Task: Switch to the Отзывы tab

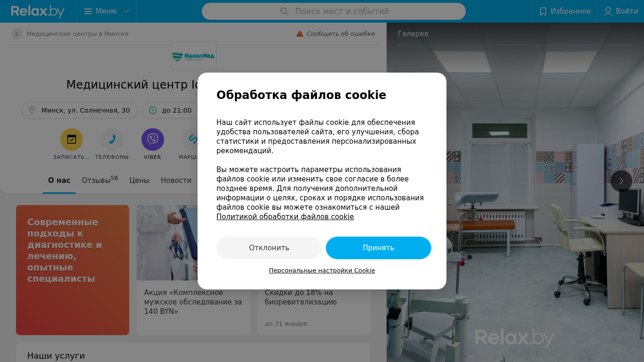Action: click(100, 180)
